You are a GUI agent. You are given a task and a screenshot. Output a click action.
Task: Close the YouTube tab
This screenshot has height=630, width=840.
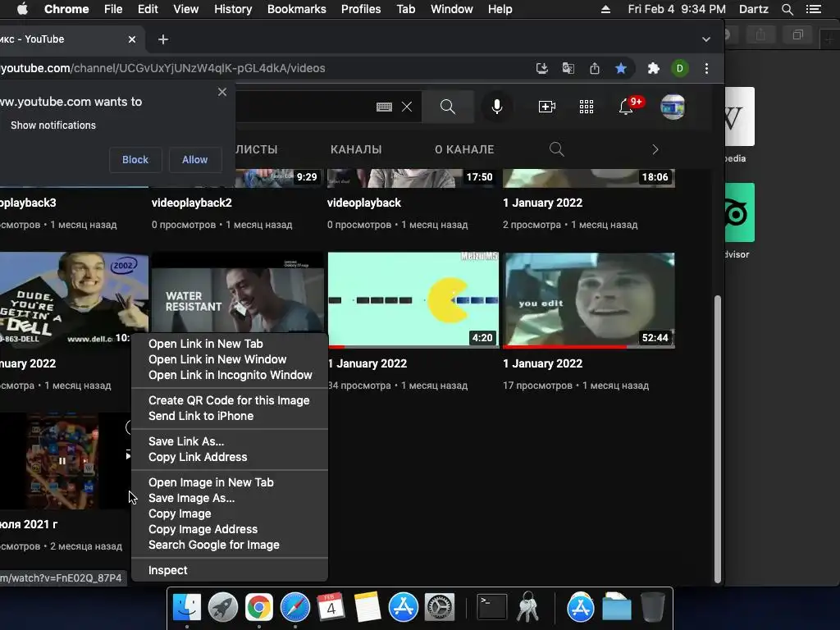point(132,39)
